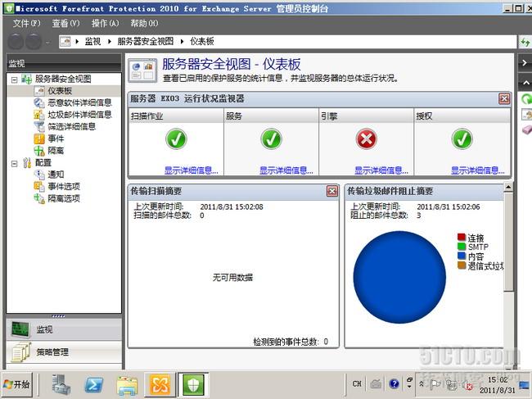Click 仪表板 in the breadcrumb
Image resolution: width=532 pixels, height=399 pixels.
click(202, 42)
